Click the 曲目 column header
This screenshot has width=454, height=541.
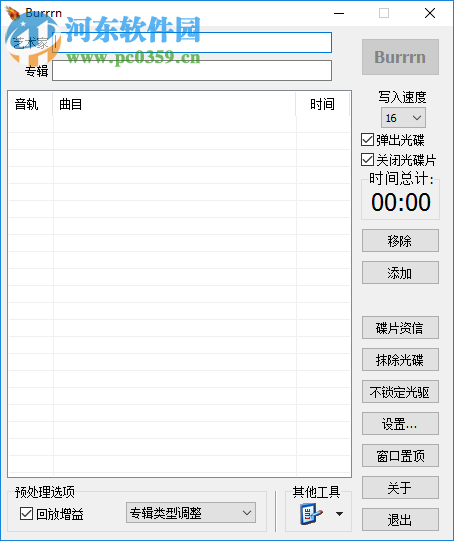pyautogui.click(x=174, y=104)
